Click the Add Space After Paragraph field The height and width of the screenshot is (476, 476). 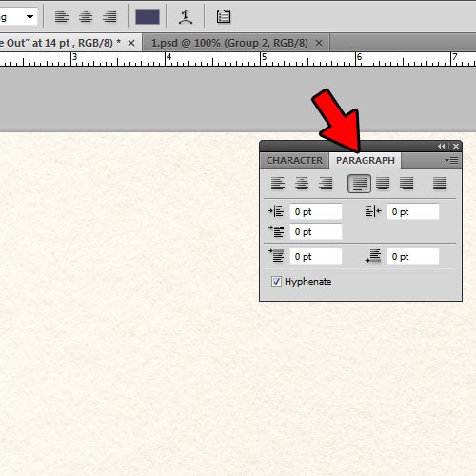(x=413, y=256)
